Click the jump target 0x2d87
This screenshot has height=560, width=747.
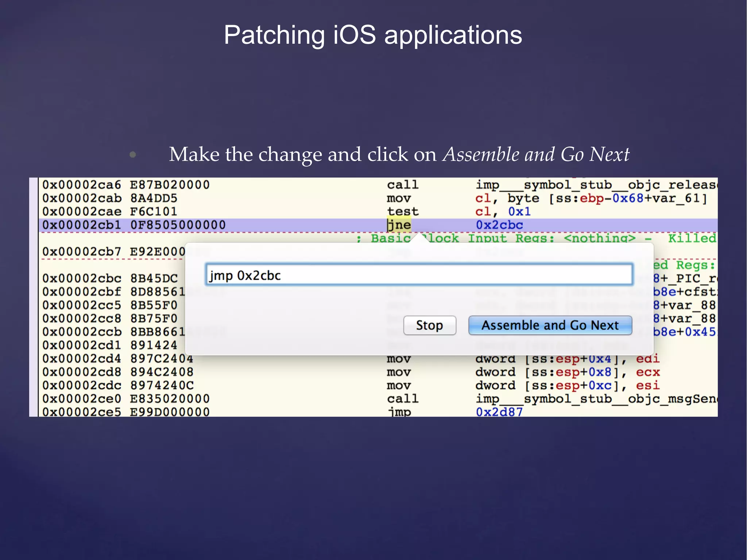[499, 412]
